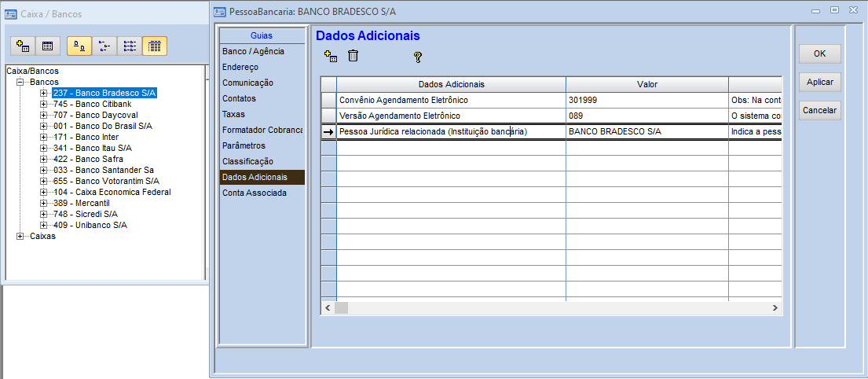
Task: Open the Parâmetros guide
Action: 262,145
